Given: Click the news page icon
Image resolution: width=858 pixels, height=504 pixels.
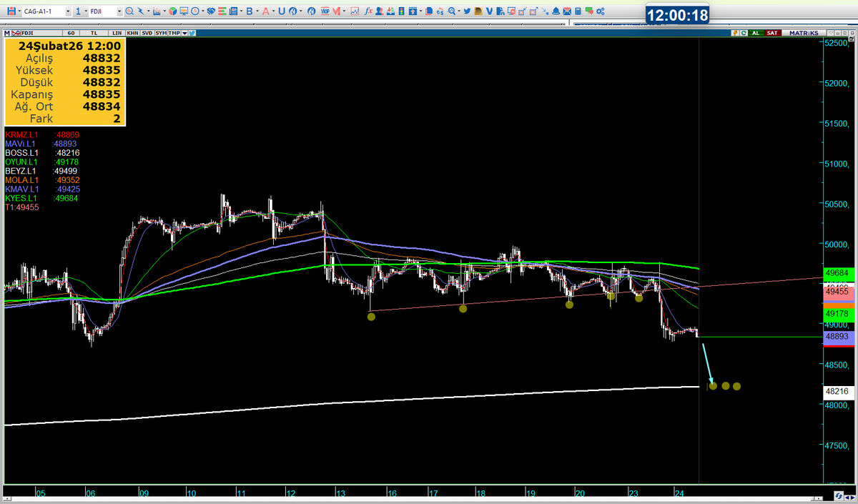Looking at the screenshot, I should (x=233, y=11).
